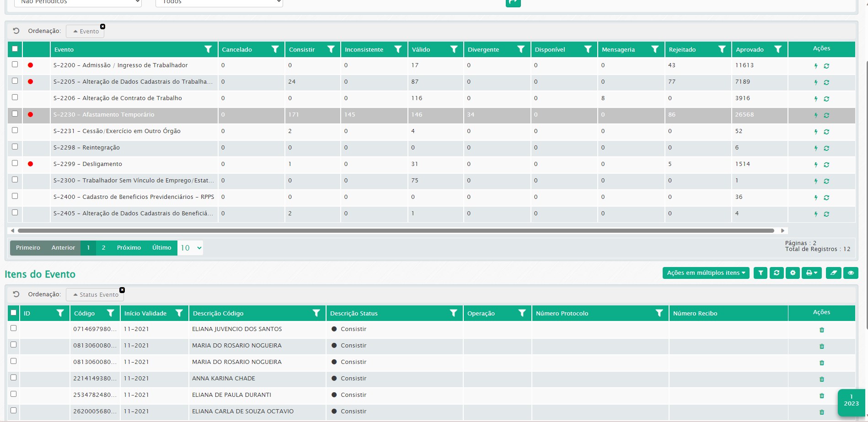Check ELIANA CARLA DE SOUZA OCTAVIO checkbox
This screenshot has height=422, width=868.
[13, 411]
